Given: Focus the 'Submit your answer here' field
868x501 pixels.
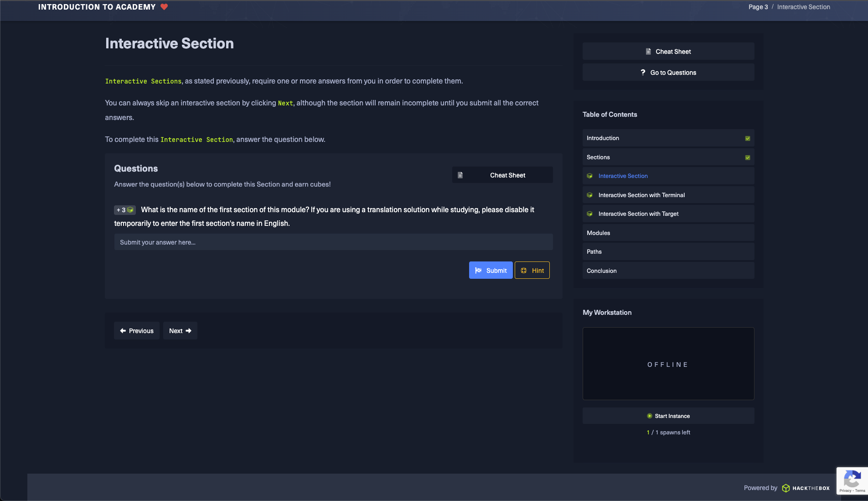Looking at the screenshot, I should tap(333, 242).
